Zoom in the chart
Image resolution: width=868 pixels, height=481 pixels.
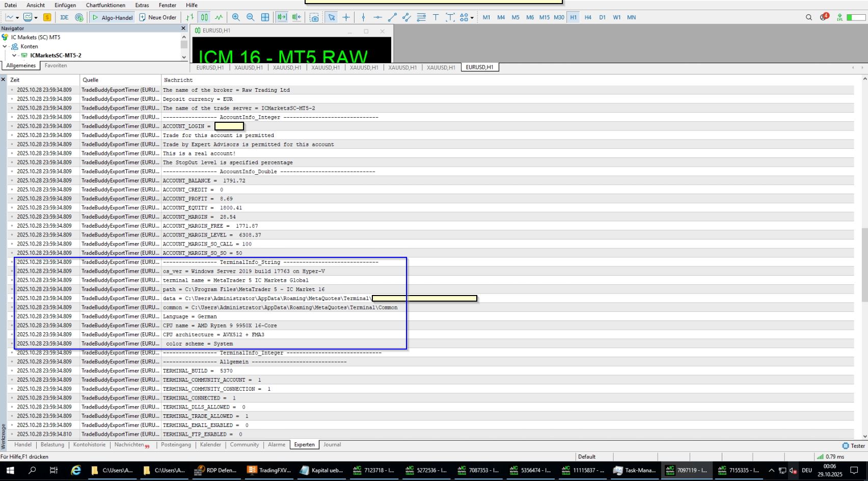236,17
